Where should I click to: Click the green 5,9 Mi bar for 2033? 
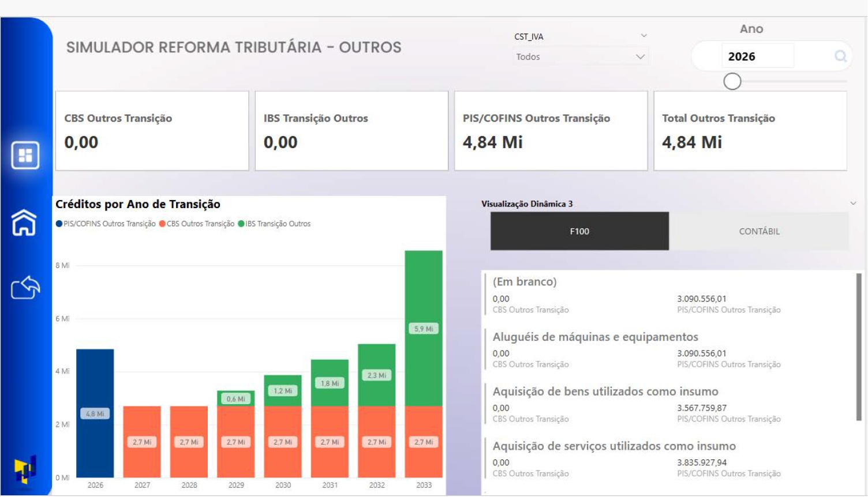point(424,329)
